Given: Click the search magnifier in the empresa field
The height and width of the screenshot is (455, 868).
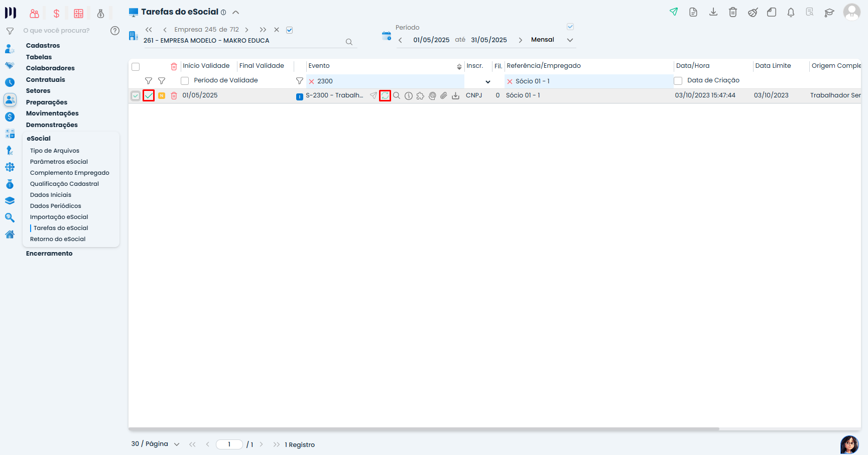Looking at the screenshot, I should 349,42.
